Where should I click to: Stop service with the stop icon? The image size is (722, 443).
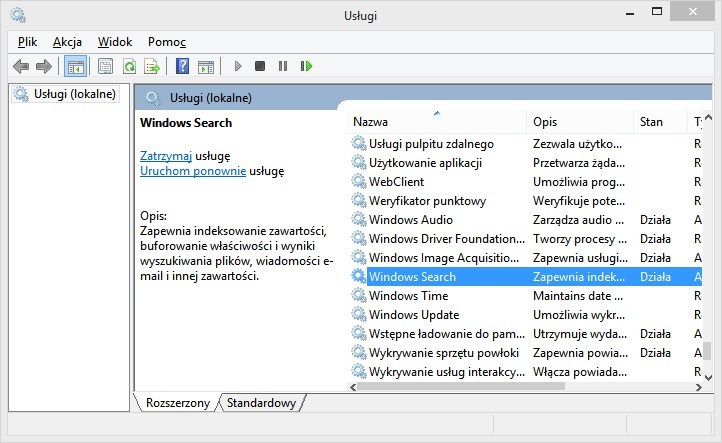pos(260,66)
